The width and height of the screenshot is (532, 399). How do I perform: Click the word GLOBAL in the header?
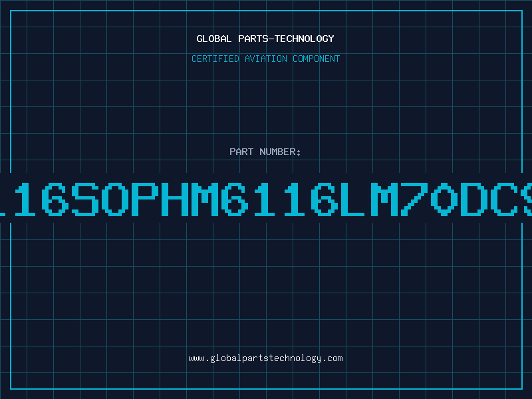213,39
